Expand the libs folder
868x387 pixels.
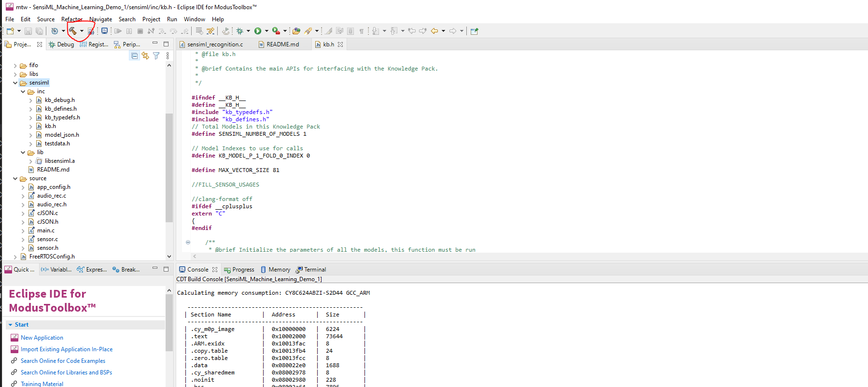(15, 74)
